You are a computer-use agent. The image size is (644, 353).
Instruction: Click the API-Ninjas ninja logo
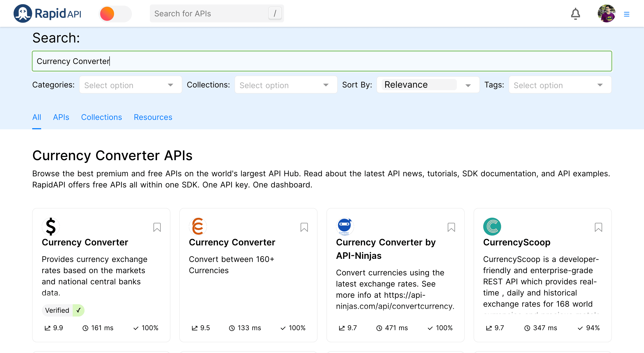345,226
